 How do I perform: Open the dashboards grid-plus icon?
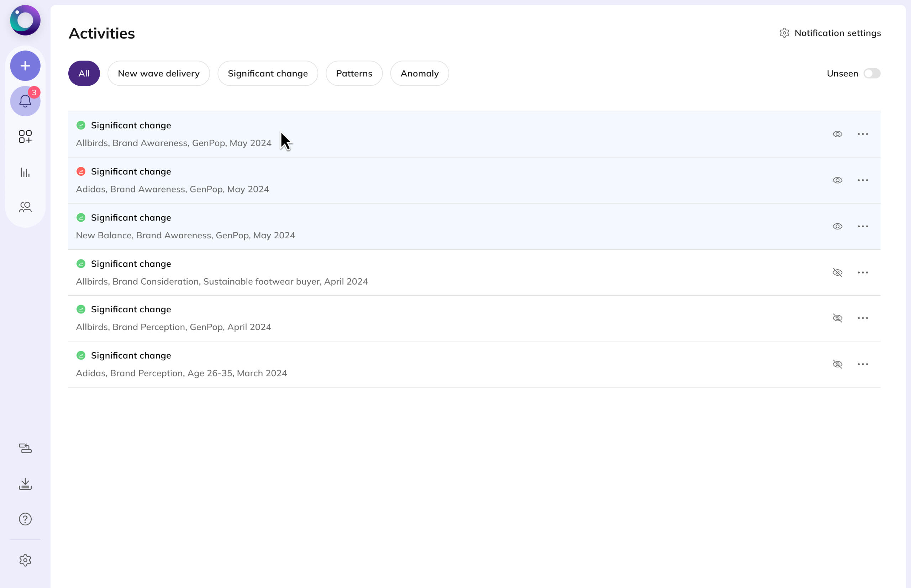pos(25,136)
